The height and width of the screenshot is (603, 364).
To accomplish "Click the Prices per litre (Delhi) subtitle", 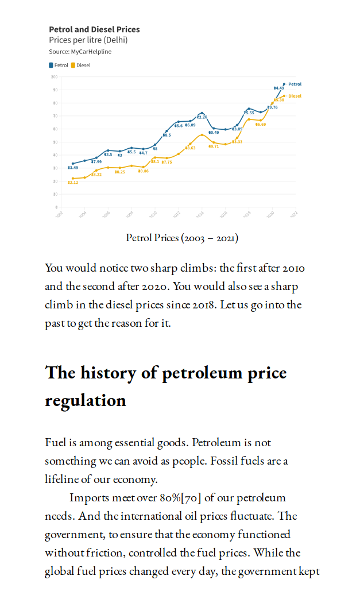I will (x=88, y=40).
